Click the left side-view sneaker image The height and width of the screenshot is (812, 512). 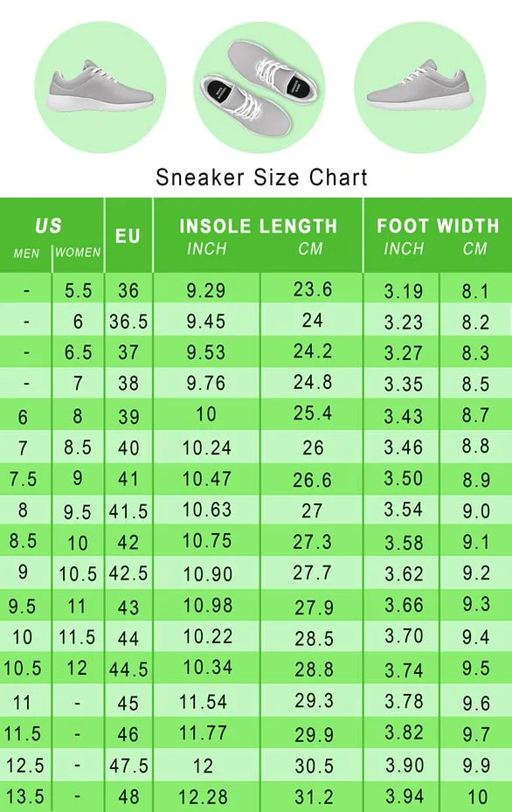[100, 87]
